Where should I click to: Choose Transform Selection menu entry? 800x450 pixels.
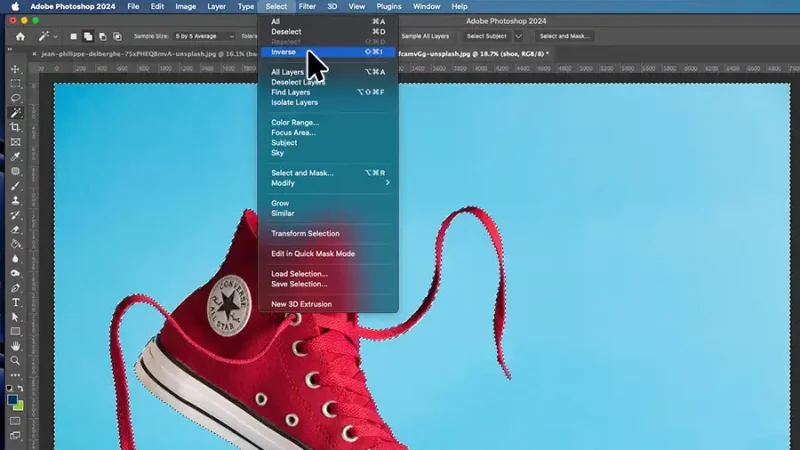click(x=329, y=233)
